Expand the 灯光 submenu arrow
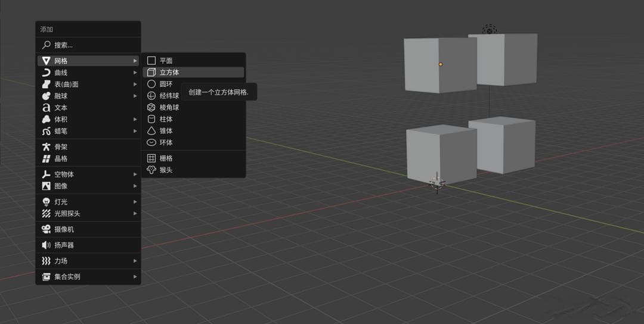 pyautogui.click(x=135, y=202)
